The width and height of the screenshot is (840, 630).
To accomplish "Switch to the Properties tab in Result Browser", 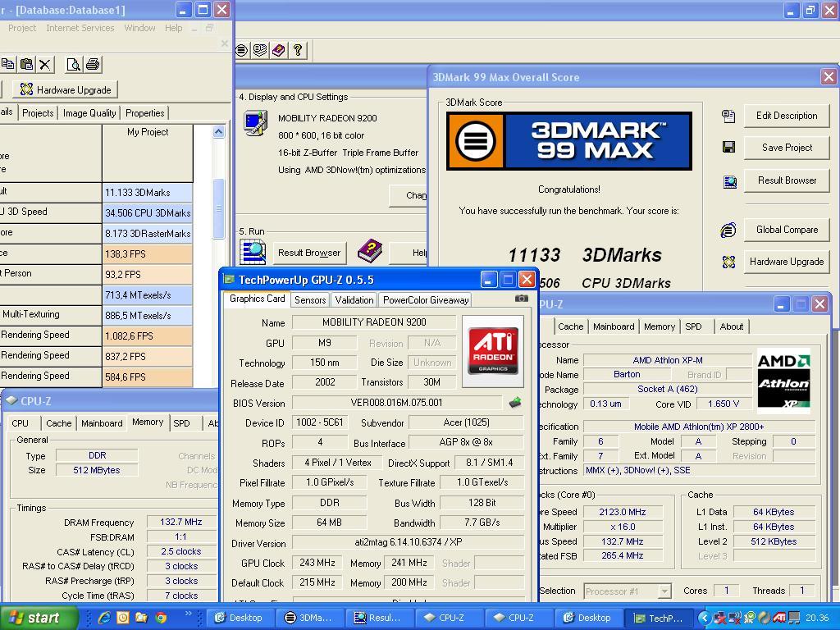I will tap(144, 113).
